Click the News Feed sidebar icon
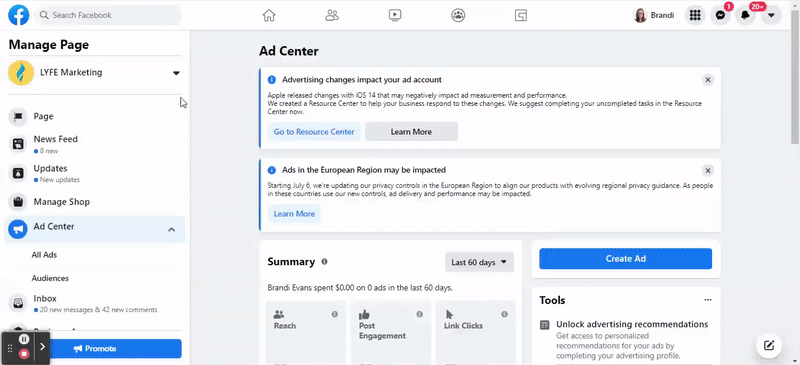This screenshot has height=365, width=800. (x=18, y=144)
